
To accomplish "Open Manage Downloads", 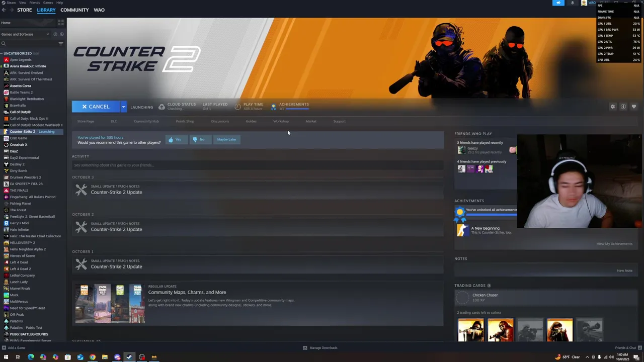I will (x=320, y=348).
